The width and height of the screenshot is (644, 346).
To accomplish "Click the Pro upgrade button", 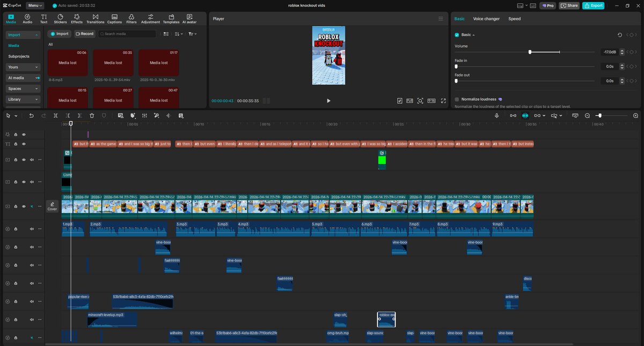I will (548, 5).
